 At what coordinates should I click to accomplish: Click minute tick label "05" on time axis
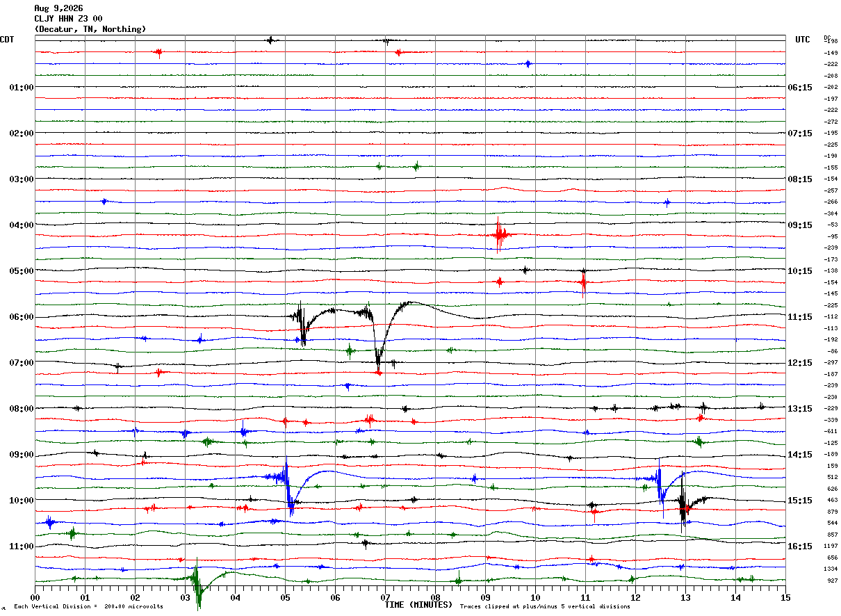point(285,597)
